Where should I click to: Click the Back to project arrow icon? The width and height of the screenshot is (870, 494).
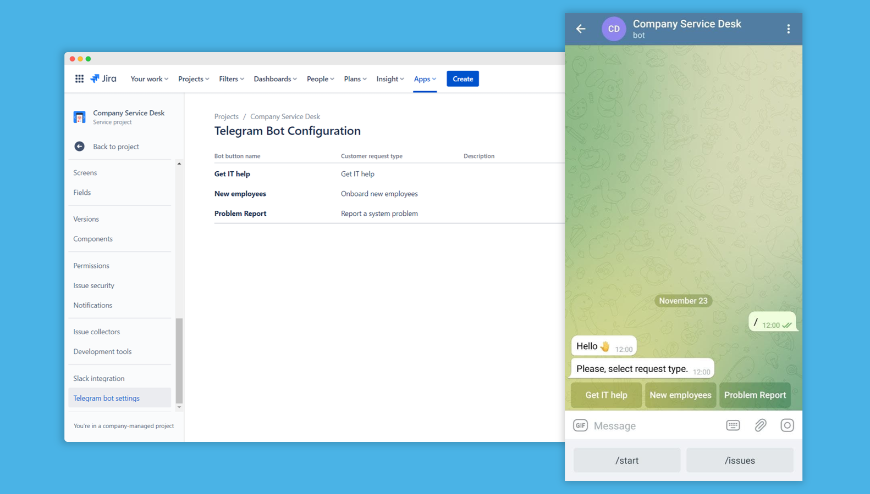click(x=79, y=147)
